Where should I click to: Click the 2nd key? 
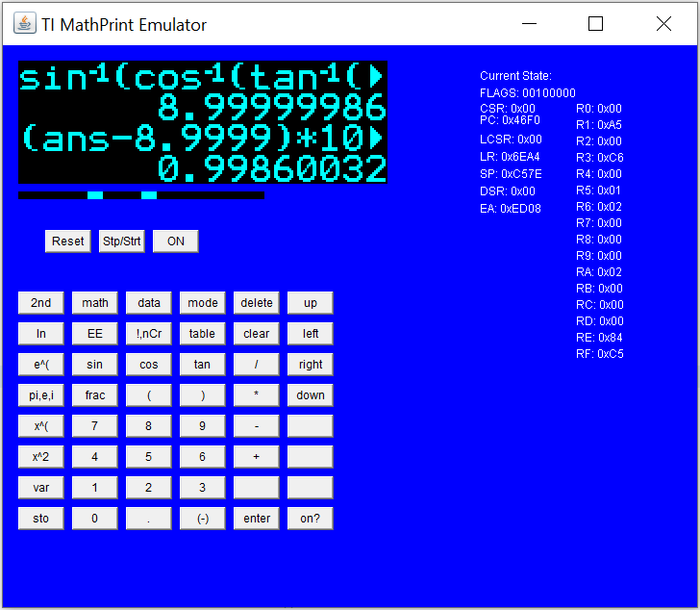41,303
